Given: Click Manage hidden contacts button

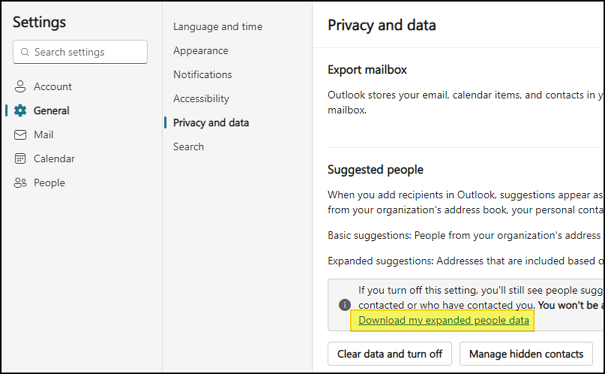Looking at the screenshot, I should [526, 354].
